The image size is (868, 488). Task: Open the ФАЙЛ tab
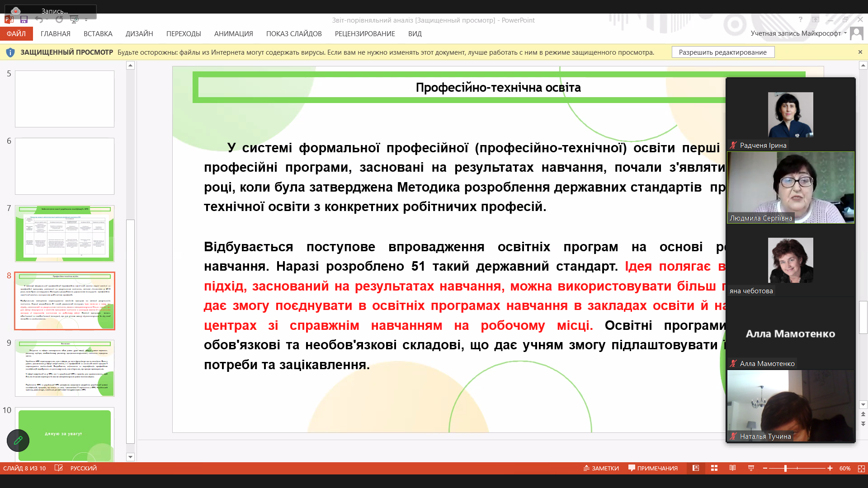pos(16,34)
